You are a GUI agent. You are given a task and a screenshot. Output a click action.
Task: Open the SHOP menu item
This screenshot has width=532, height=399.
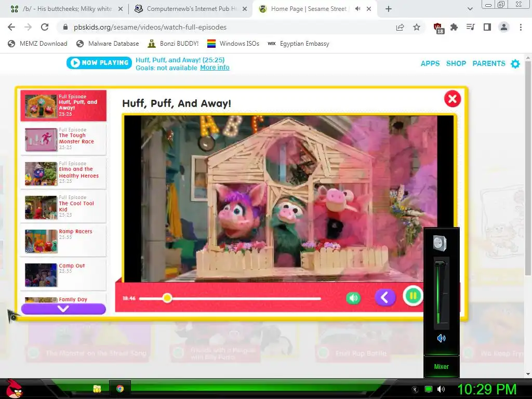tap(456, 63)
